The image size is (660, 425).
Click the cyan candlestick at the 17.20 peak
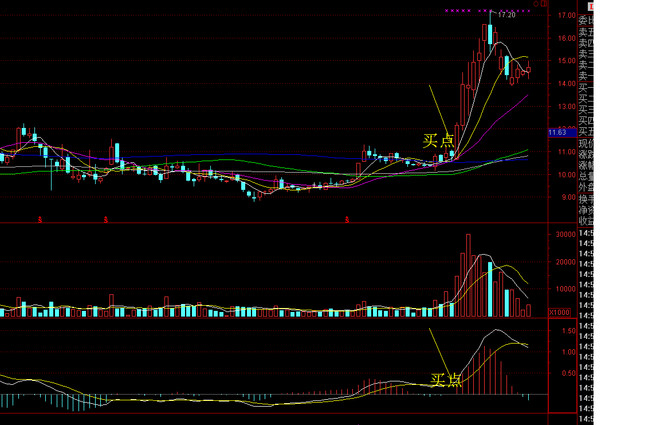490,34
